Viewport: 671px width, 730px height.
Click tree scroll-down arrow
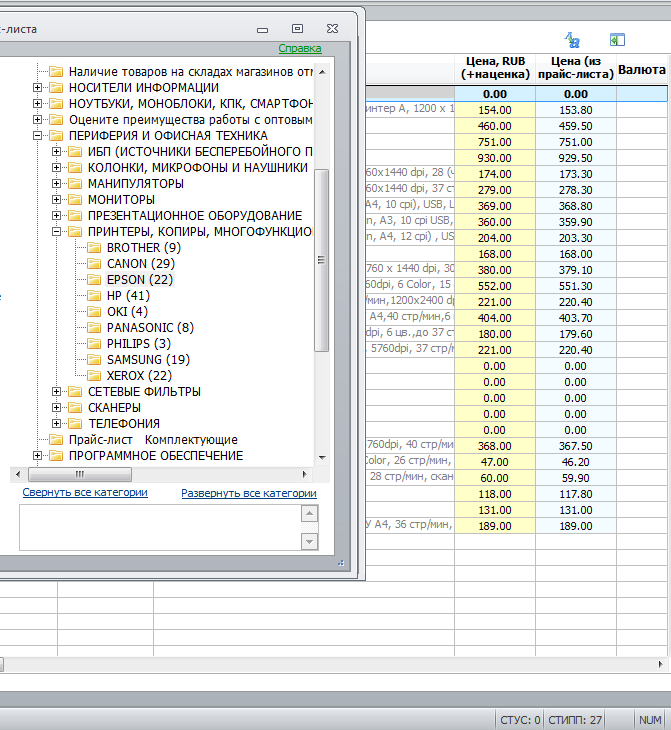(322, 458)
